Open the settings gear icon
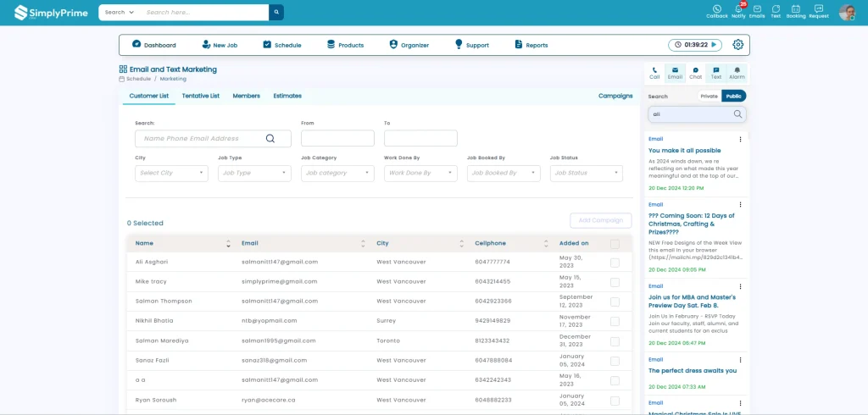868x415 pixels. click(x=738, y=45)
